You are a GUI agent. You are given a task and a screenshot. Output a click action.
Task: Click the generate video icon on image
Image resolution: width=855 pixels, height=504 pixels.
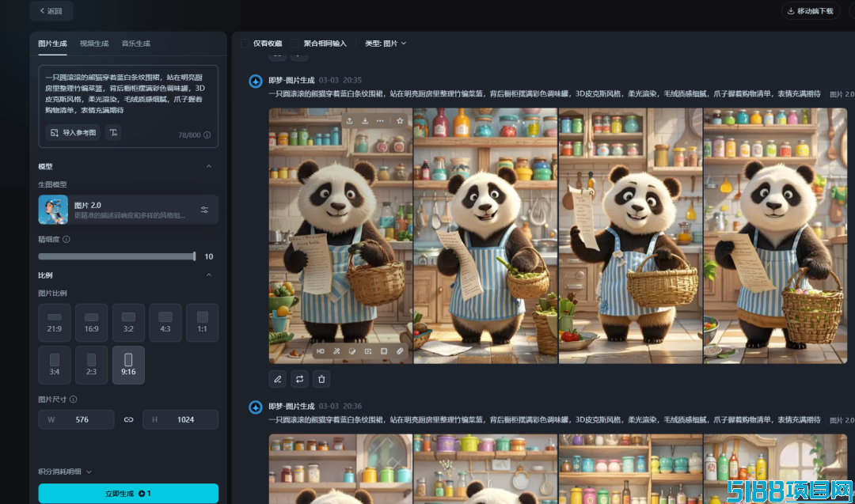click(368, 351)
